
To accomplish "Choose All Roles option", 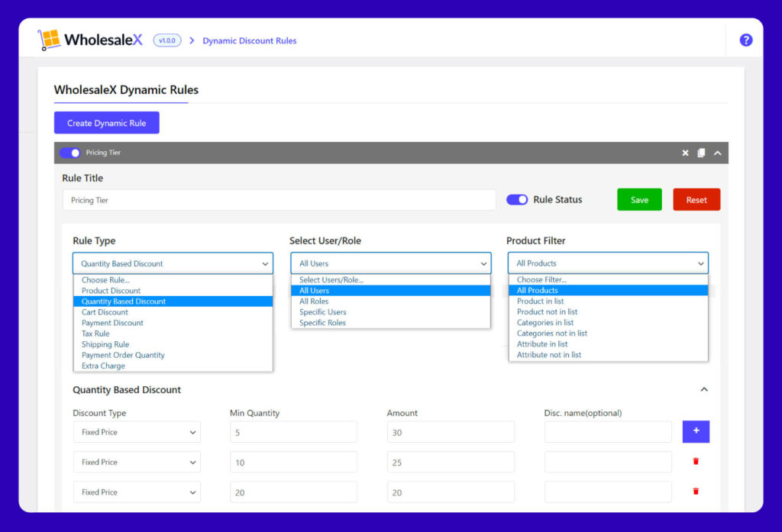I will pyautogui.click(x=391, y=301).
